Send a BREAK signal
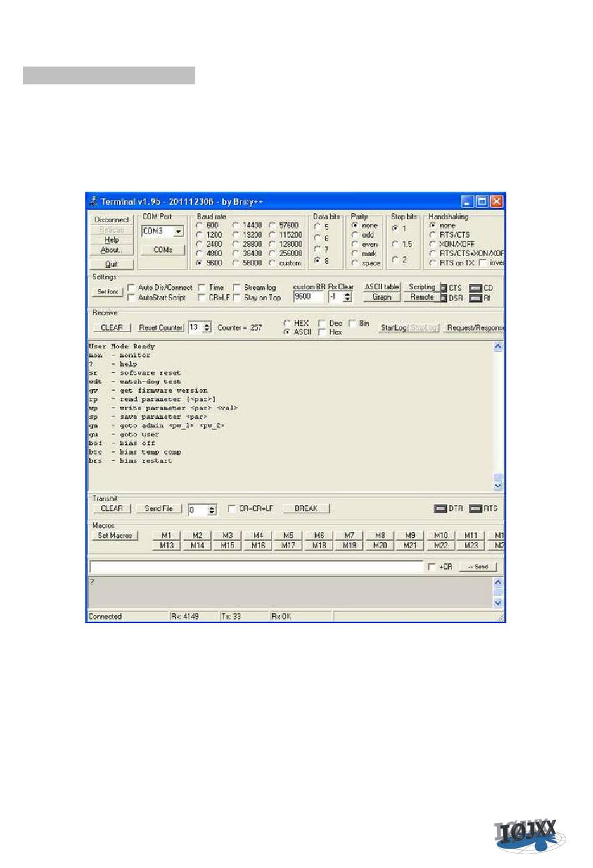593x868 pixels. click(306, 508)
